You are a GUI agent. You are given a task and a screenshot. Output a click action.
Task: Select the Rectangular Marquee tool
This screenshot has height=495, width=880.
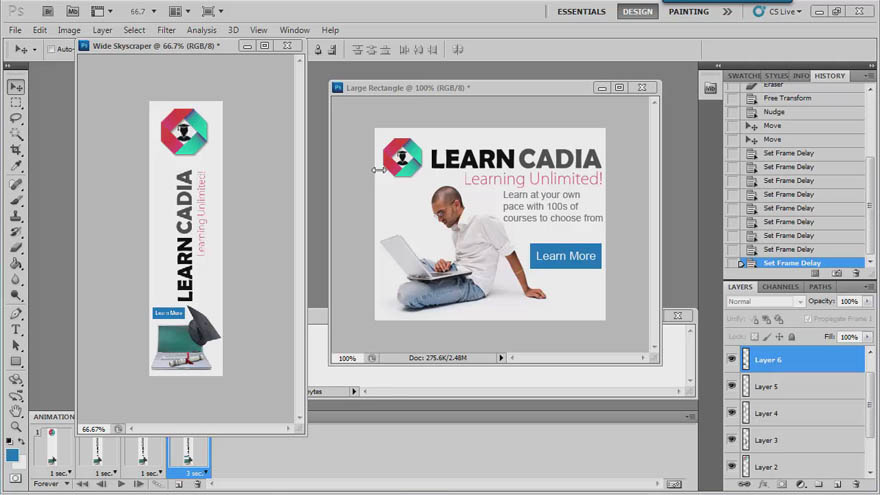click(x=16, y=103)
